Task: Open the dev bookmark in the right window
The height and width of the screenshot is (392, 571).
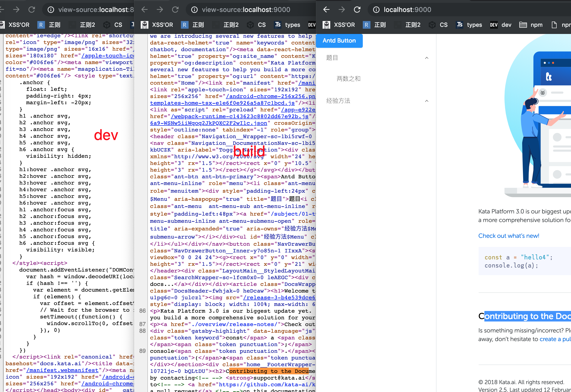Action: tap(501, 25)
